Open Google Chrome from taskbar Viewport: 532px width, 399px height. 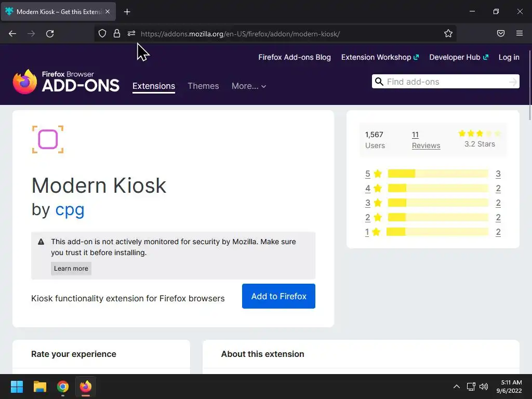pos(63,387)
